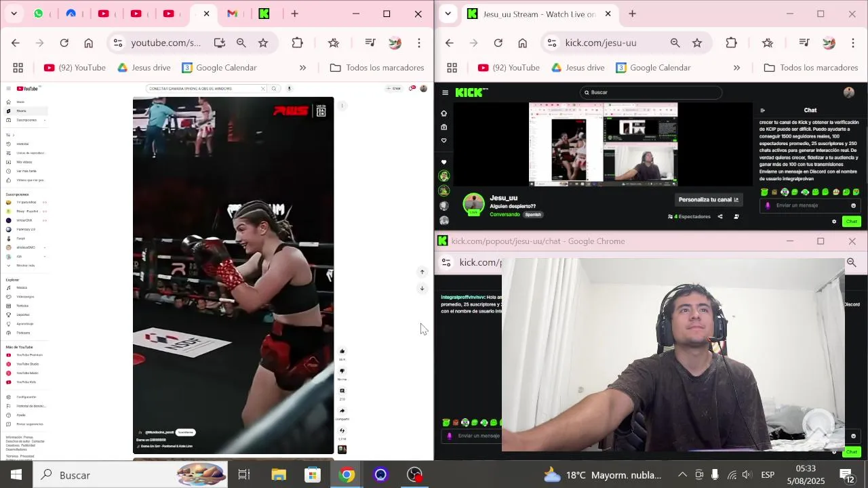Go to Inicio in YouTube sidebar
Viewport: 868px width, 488px height.
click(20, 102)
